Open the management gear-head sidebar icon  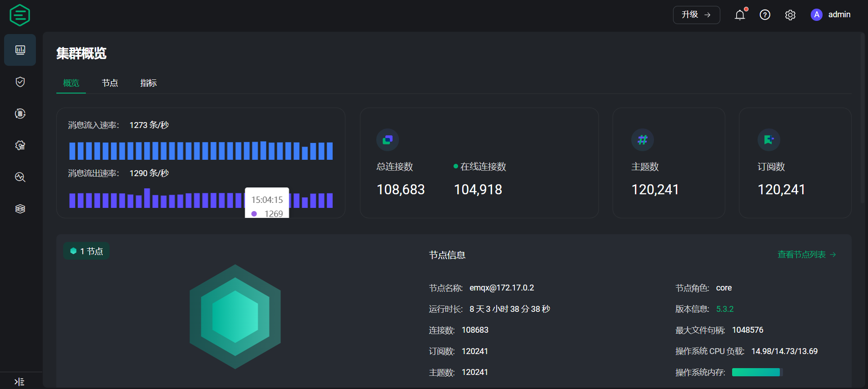pyautogui.click(x=20, y=145)
